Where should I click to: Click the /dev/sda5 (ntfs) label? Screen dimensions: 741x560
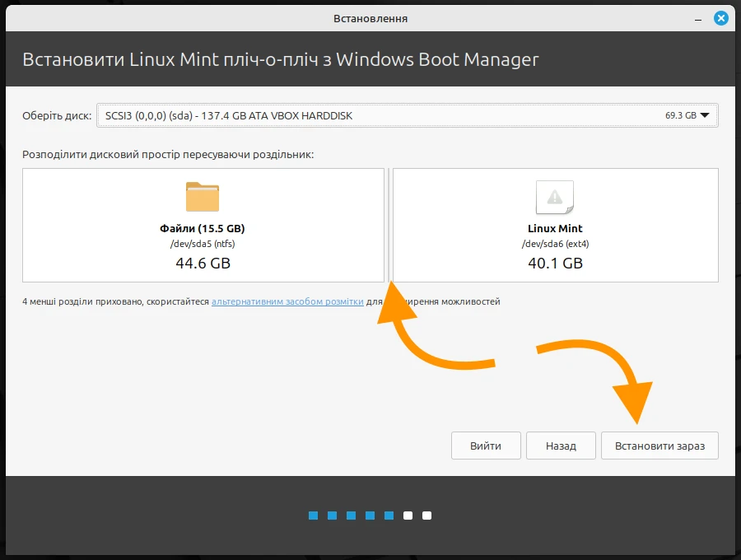click(x=203, y=244)
